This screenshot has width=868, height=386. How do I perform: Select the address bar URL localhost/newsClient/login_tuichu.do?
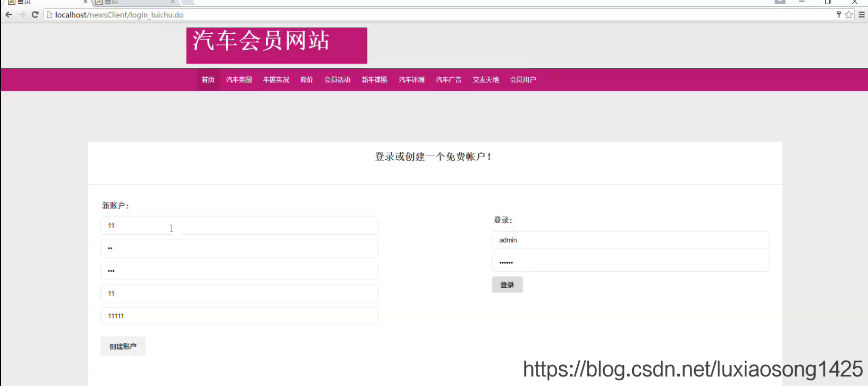(119, 15)
